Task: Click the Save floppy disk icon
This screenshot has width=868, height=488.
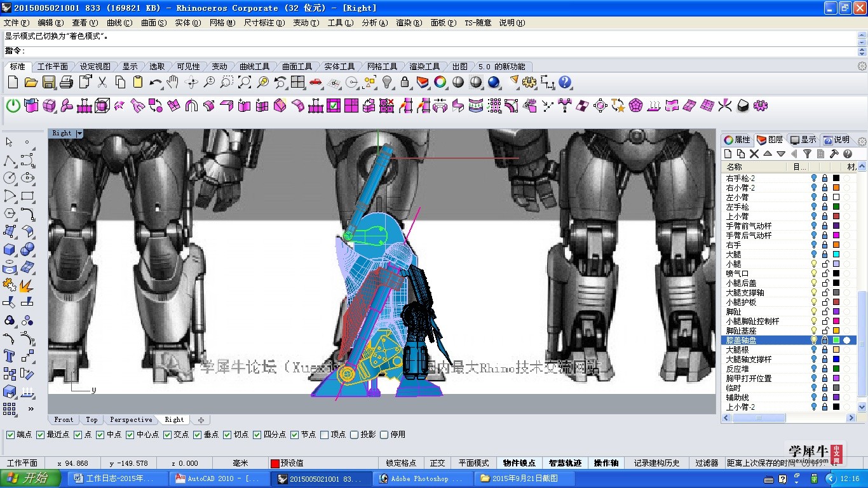Action: pyautogui.click(x=48, y=82)
